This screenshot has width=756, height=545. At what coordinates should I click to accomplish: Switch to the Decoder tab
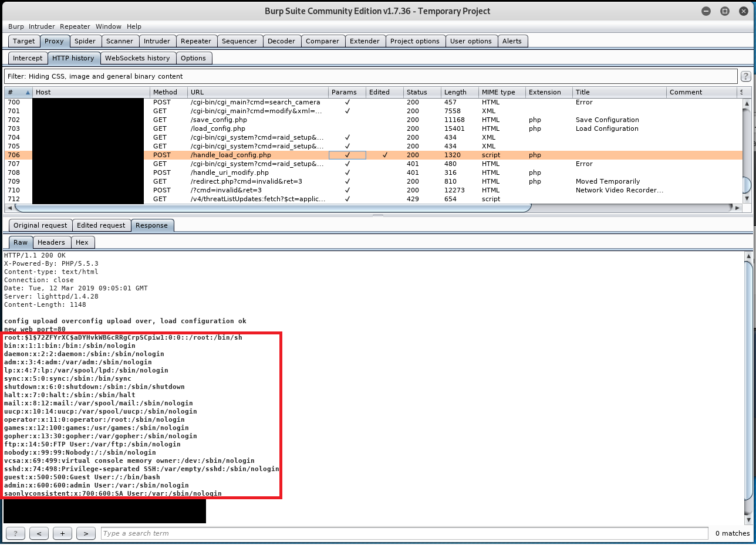point(281,41)
